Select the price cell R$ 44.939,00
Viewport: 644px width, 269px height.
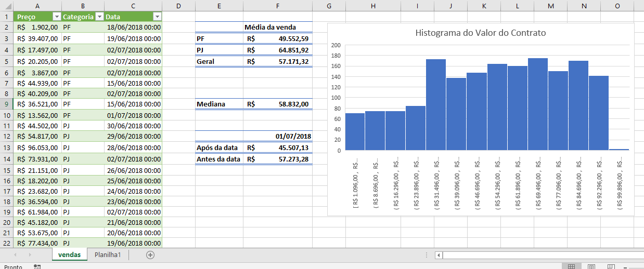coord(37,83)
